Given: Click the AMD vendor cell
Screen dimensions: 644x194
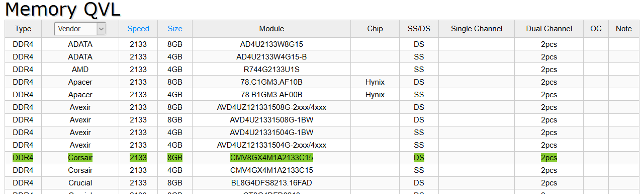Looking at the screenshot, I should tap(80, 70).
